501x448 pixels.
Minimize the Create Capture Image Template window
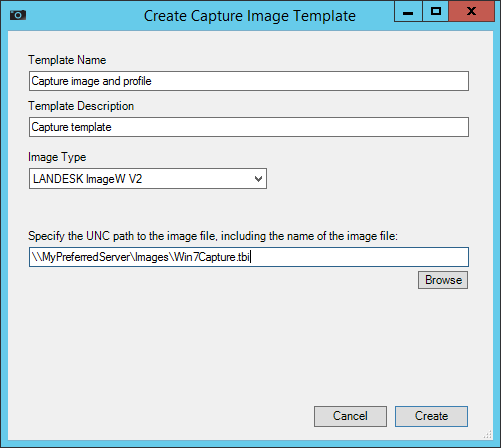408,11
